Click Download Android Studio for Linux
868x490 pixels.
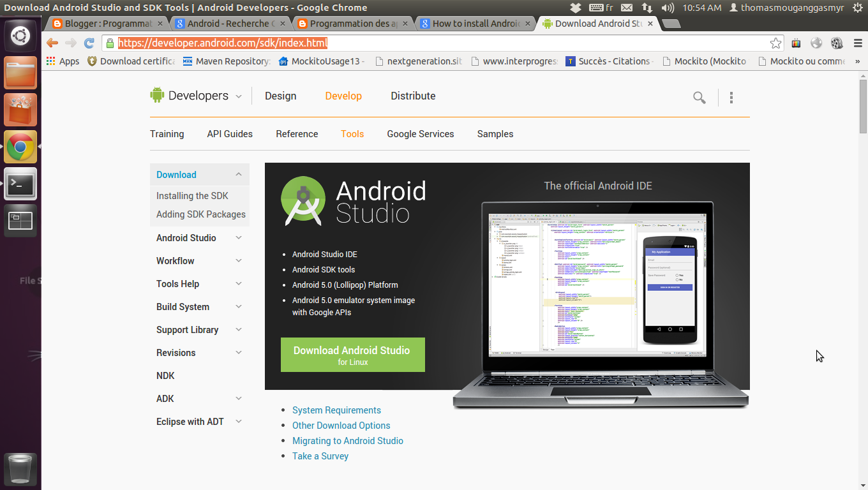(x=352, y=354)
